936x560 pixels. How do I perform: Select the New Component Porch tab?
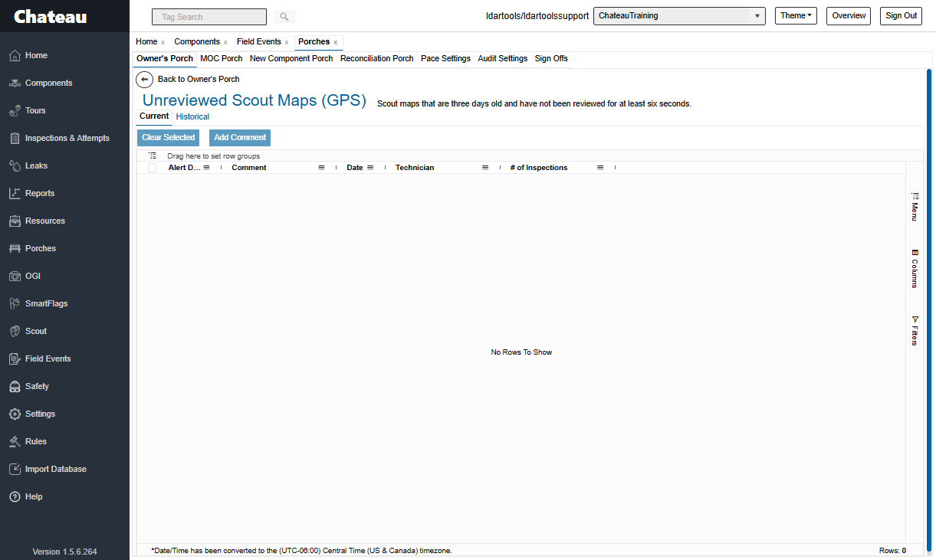click(291, 58)
